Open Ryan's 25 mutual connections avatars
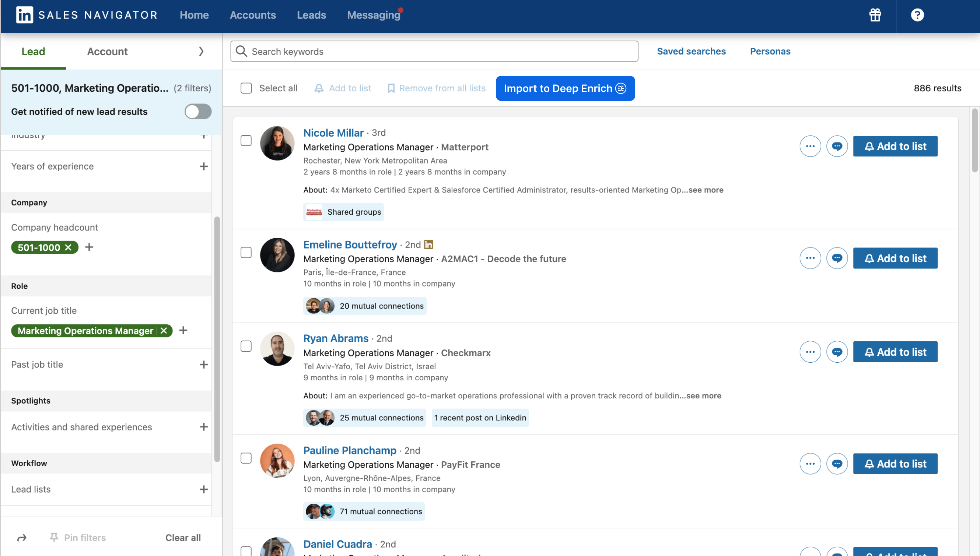980x556 pixels. [320, 418]
